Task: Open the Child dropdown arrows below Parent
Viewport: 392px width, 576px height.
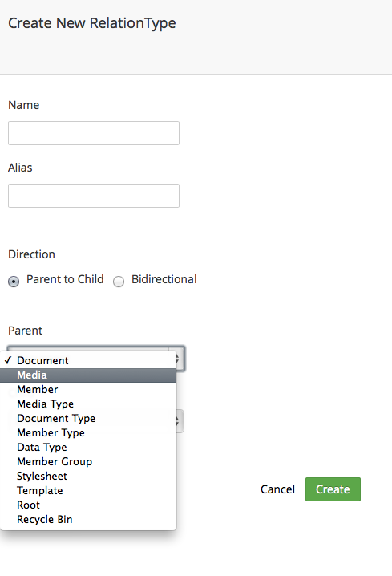Action: point(178,421)
